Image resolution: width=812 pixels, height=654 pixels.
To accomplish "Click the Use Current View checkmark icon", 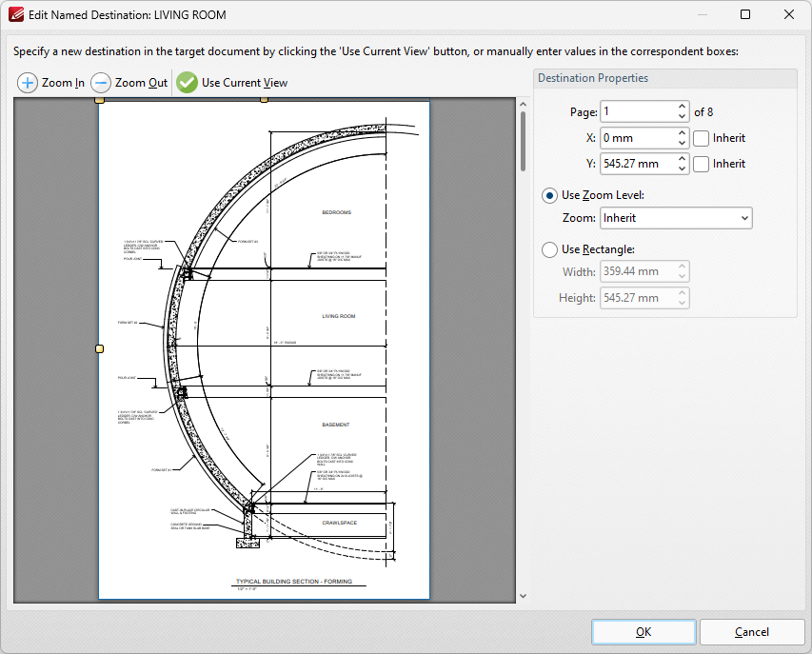I will pyautogui.click(x=187, y=83).
